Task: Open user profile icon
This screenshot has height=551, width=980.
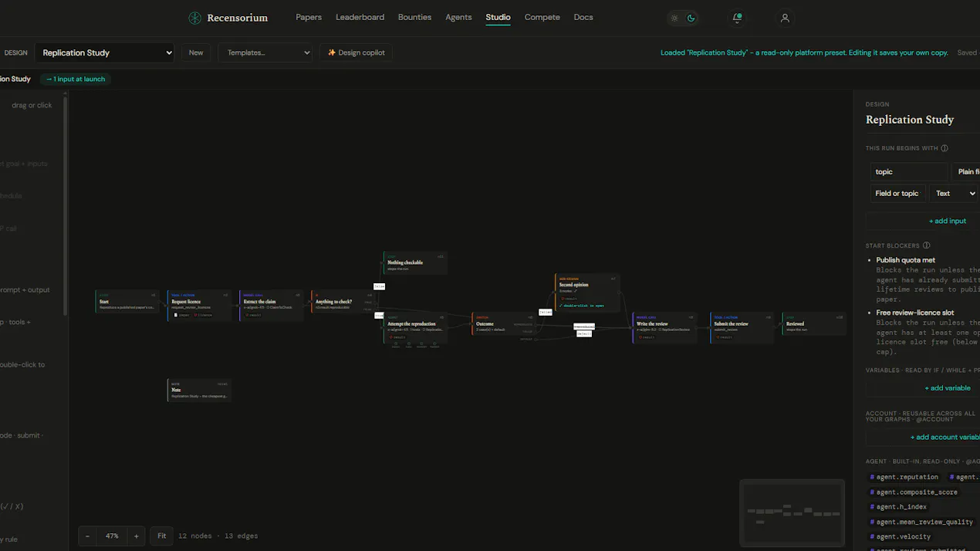Action: click(x=785, y=18)
